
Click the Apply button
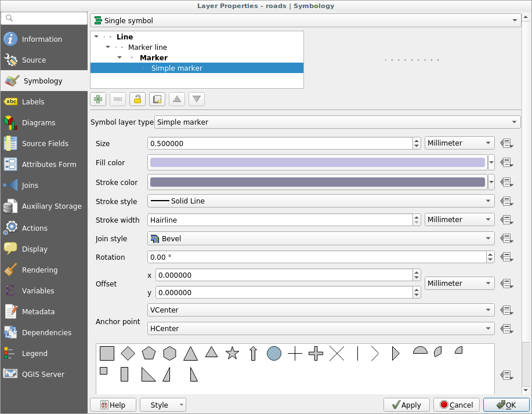pyautogui.click(x=406, y=405)
